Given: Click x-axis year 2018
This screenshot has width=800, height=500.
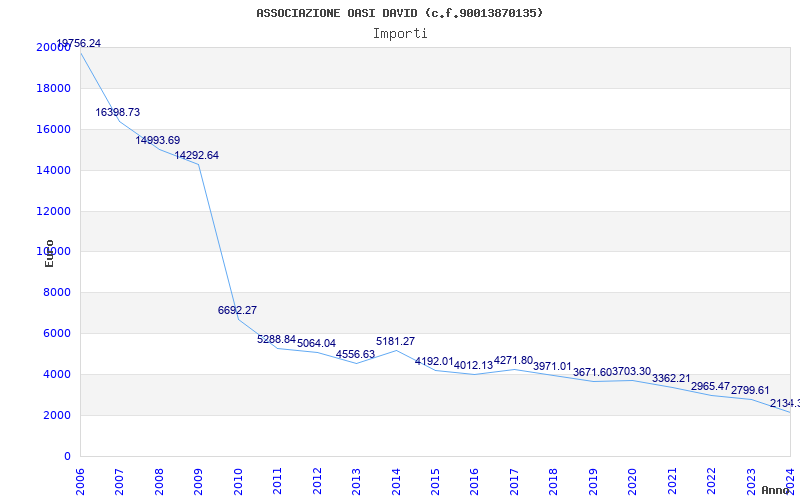Looking at the screenshot, I should tap(554, 481).
